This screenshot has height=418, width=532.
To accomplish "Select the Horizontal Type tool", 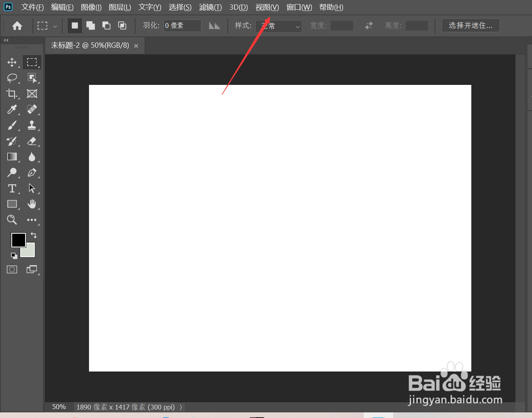I will pyautogui.click(x=12, y=188).
